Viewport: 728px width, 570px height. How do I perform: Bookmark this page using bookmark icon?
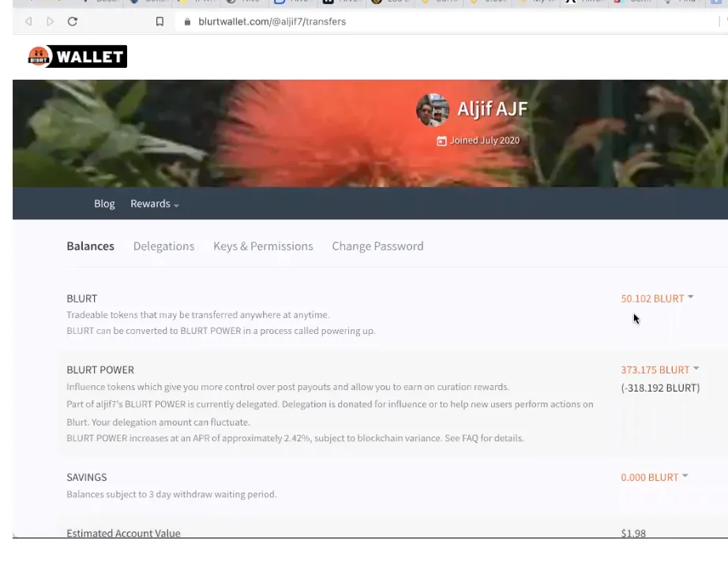click(159, 21)
